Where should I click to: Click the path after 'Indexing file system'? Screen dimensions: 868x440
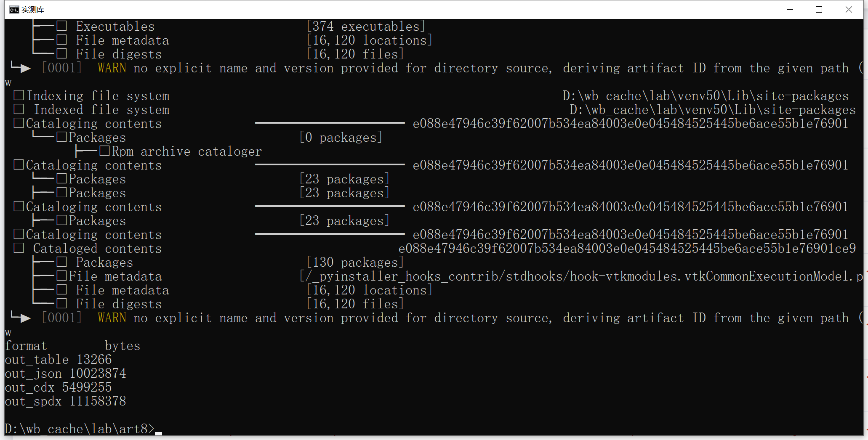click(706, 95)
